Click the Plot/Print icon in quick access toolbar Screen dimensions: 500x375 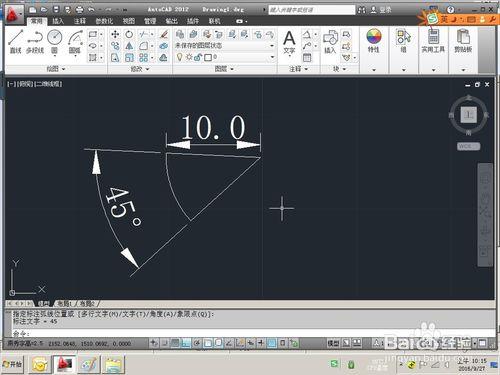tap(79, 10)
